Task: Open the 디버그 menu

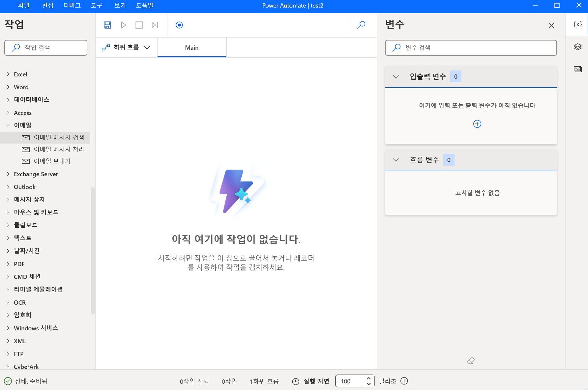Action: (x=72, y=6)
